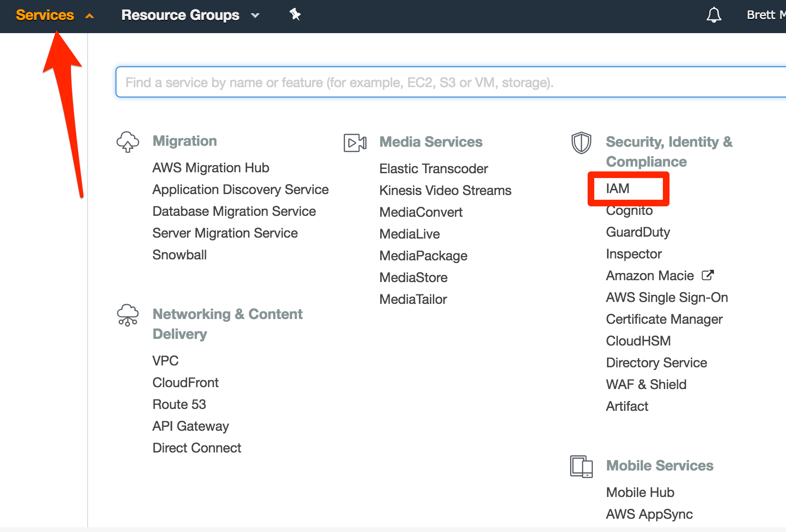The height and width of the screenshot is (532, 786).
Task: Open CloudFront
Action: (186, 382)
